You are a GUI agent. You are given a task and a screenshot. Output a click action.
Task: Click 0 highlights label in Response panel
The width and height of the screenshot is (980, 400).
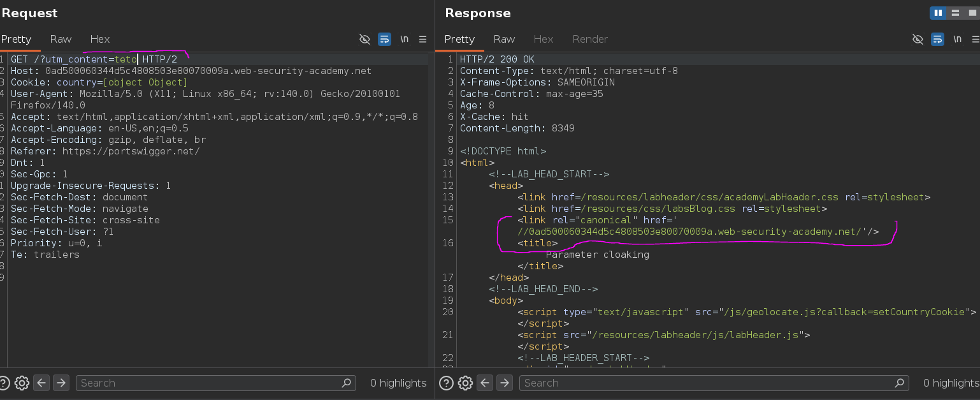951,383
